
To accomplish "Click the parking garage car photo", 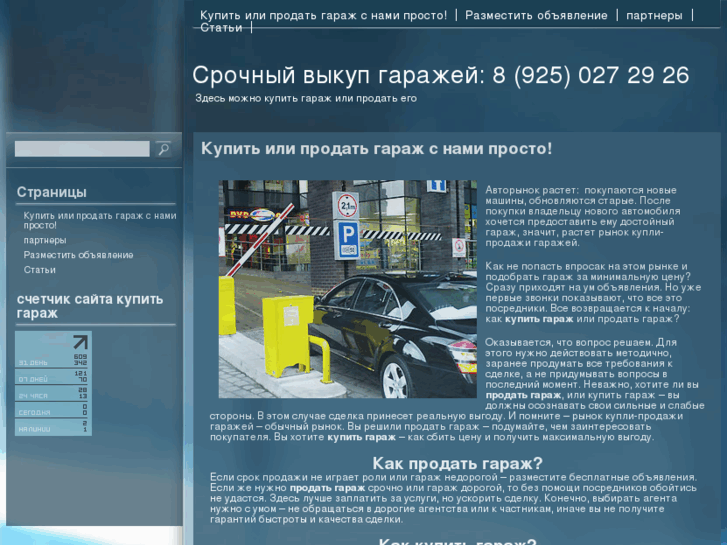I will (348, 289).
